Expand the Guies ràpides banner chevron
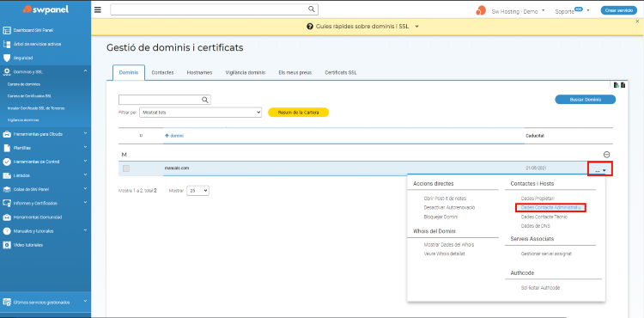This screenshot has width=644, height=318. point(416,27)
